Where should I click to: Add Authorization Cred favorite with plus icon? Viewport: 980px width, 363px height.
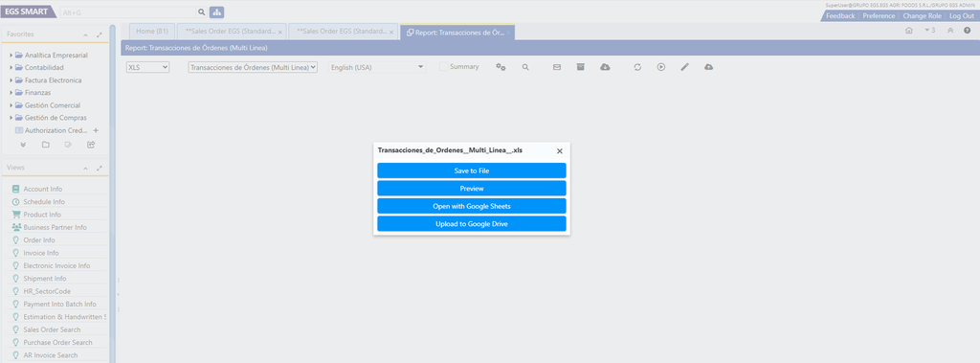pyautogui.click(x=96, y=130)
